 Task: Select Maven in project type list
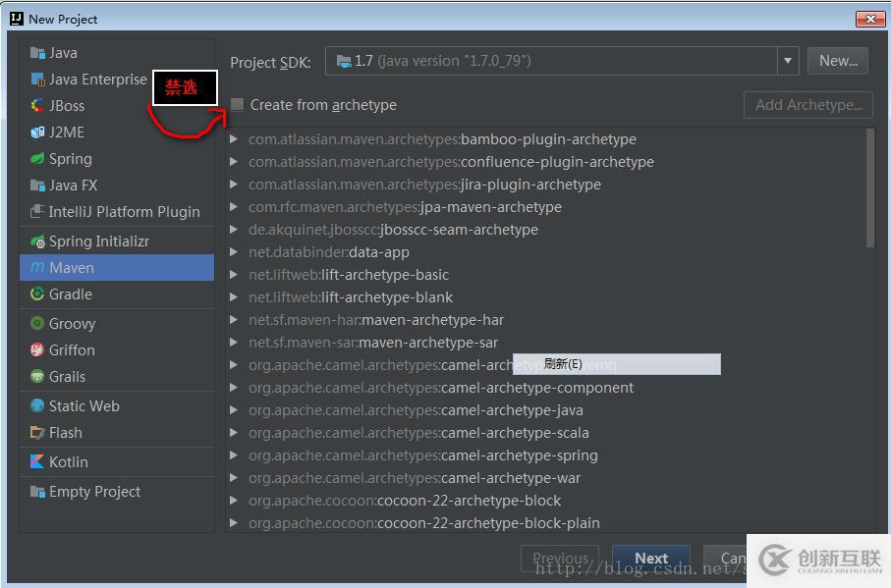coord(117,267)
